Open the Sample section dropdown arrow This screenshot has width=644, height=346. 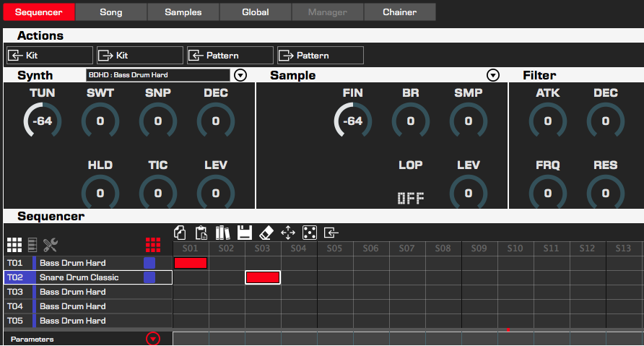pos(493,75)
